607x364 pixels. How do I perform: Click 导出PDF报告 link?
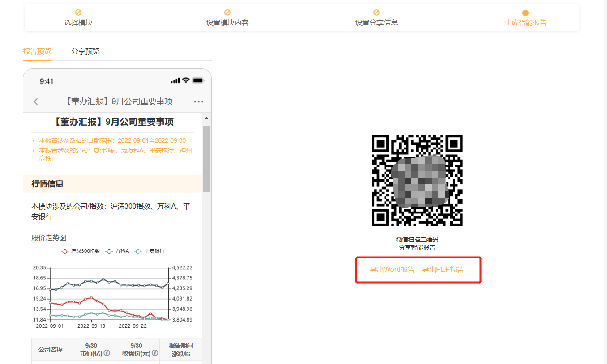pos(443,270)
